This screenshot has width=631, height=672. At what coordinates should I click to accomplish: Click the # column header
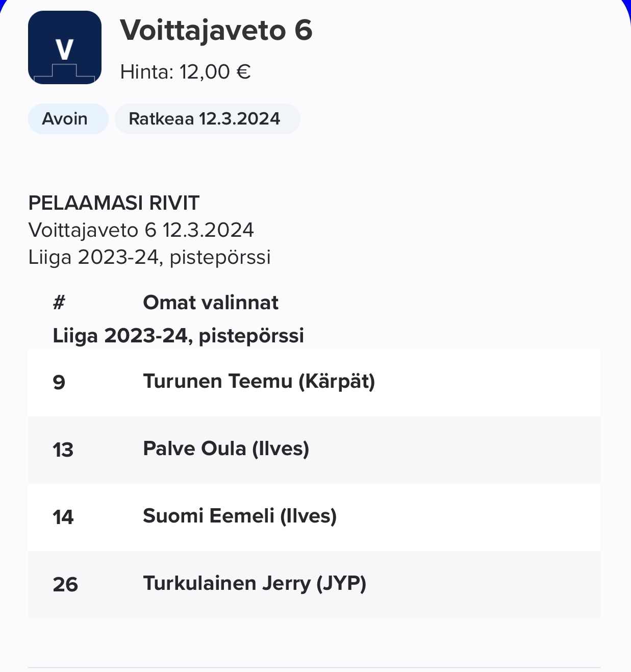pos(59,303)
